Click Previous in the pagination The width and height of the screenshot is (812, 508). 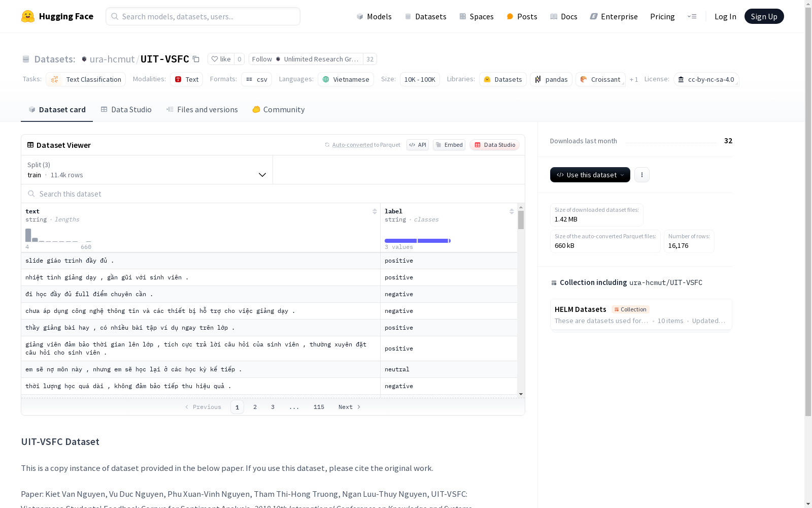[x=203, y=407]
